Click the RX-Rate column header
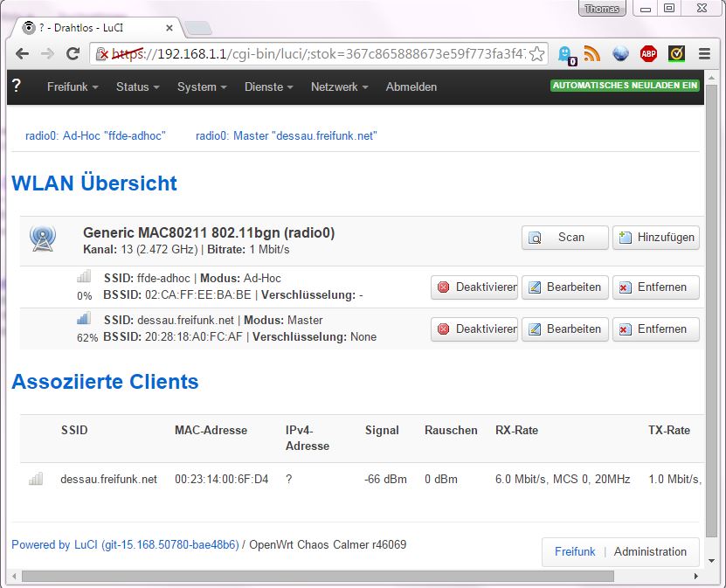The width and height of the screenshot is (726, 588). (516, 430)
